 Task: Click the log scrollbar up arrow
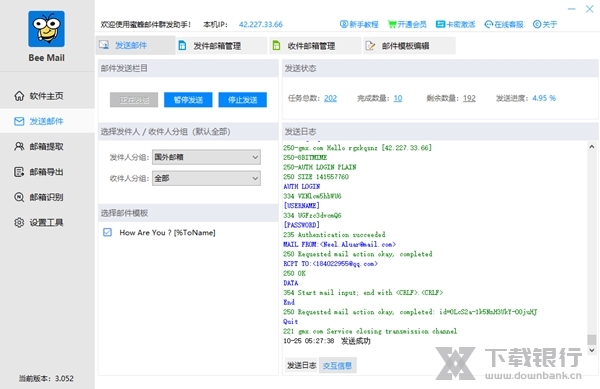(592, 146)
